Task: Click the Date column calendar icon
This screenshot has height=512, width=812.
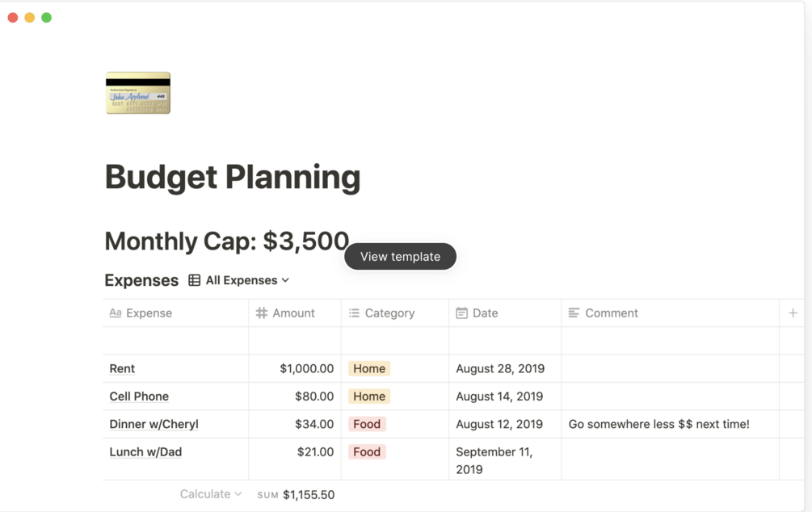Action: pos(461,313)
